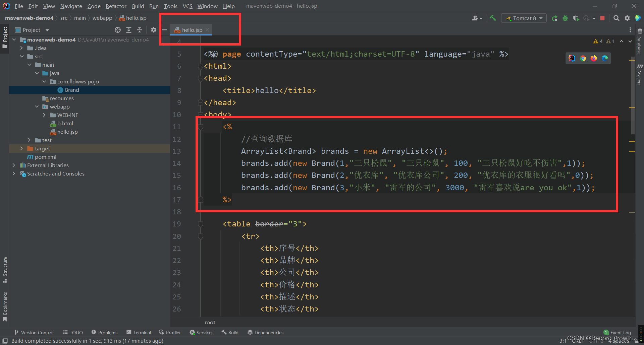Open preview in Edge browser icon

click(605, 58)
